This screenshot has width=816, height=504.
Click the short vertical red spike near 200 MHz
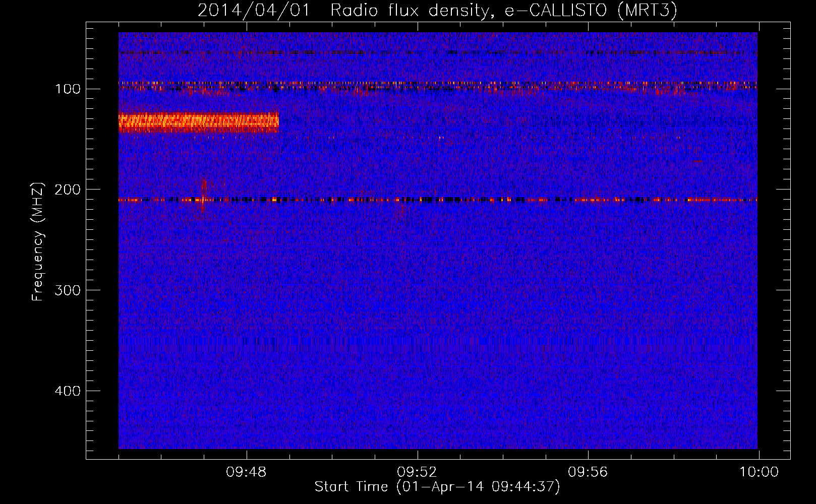204,196
